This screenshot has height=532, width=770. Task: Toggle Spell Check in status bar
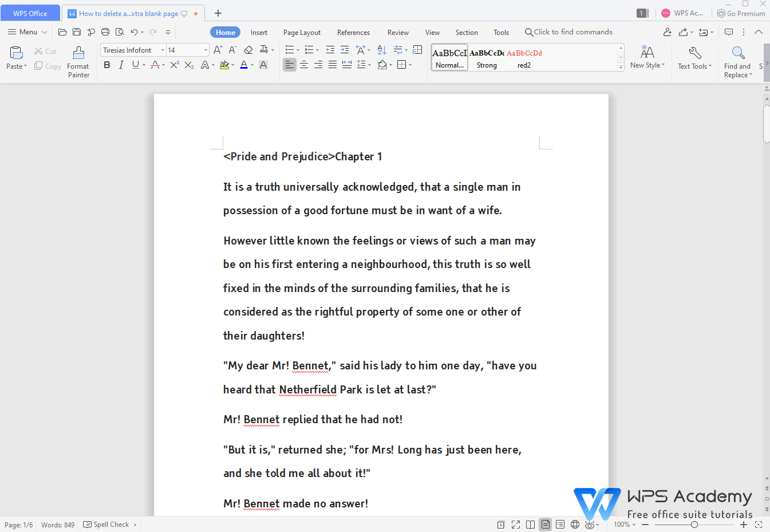click(x=106, y=525)
